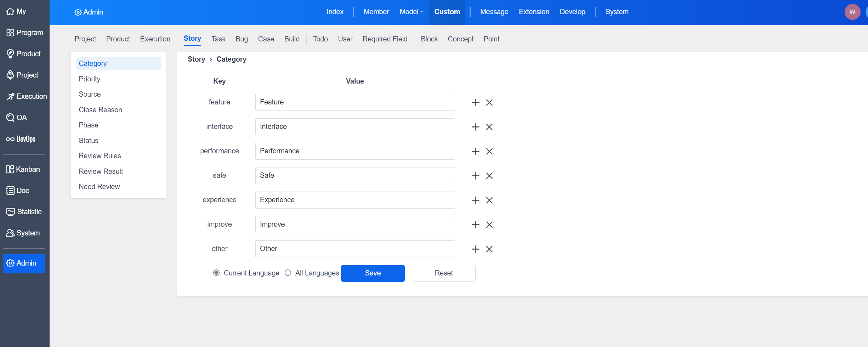The image size is (868, 347).
Task: Add a row after Performance entry
Action: [475, 151]
